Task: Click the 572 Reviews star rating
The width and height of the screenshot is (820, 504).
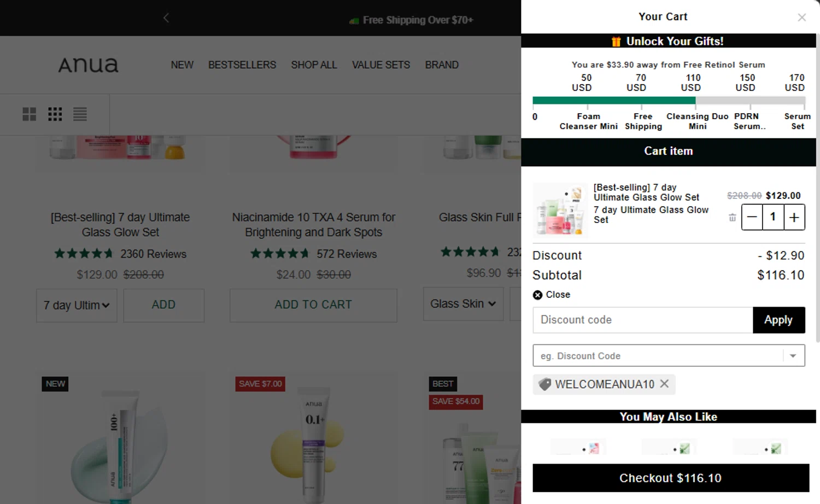Action: [280, 254]
